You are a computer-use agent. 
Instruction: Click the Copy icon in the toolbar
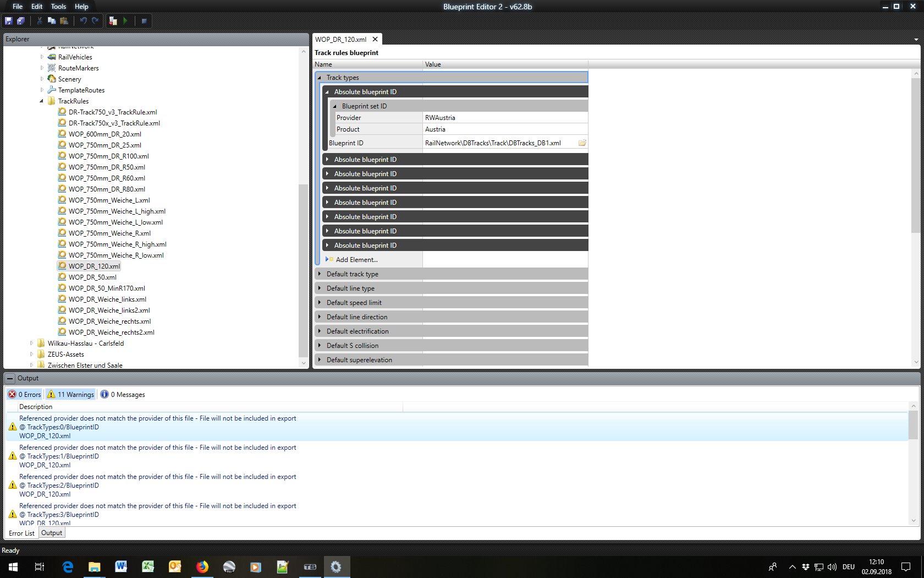coord(52,21)
